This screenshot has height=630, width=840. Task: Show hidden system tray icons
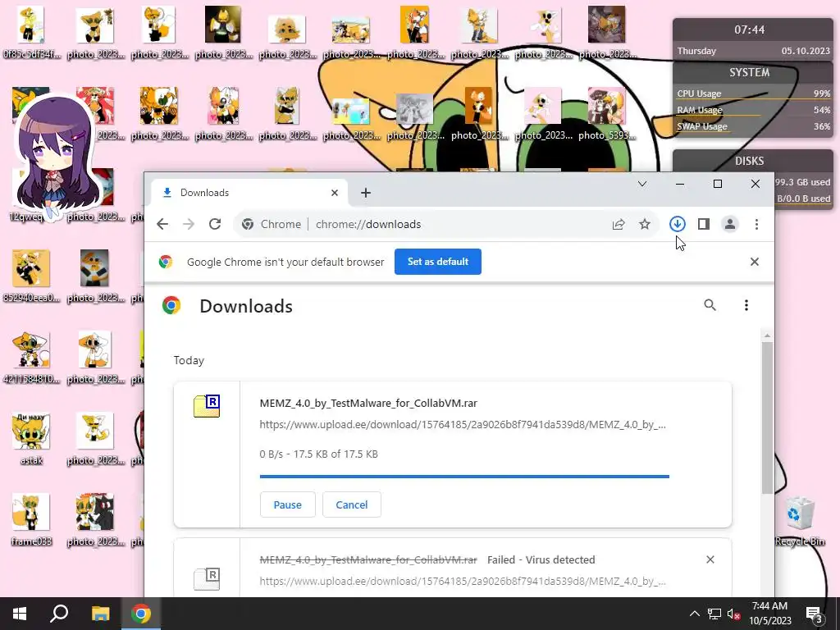point(694,614)
